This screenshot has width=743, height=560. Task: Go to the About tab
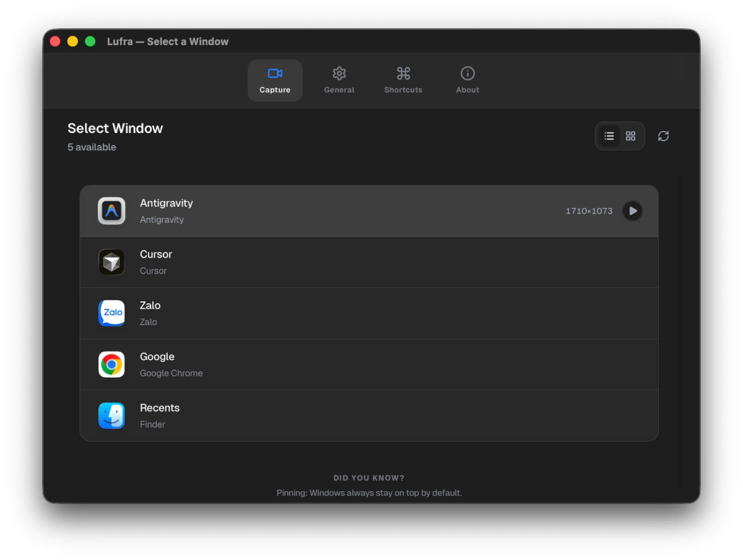pos(467,80)
